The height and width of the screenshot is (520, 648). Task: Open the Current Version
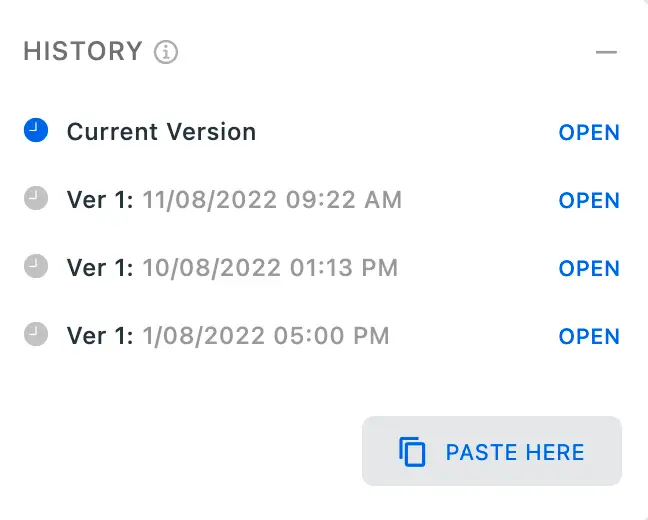(x=589, y=133)
